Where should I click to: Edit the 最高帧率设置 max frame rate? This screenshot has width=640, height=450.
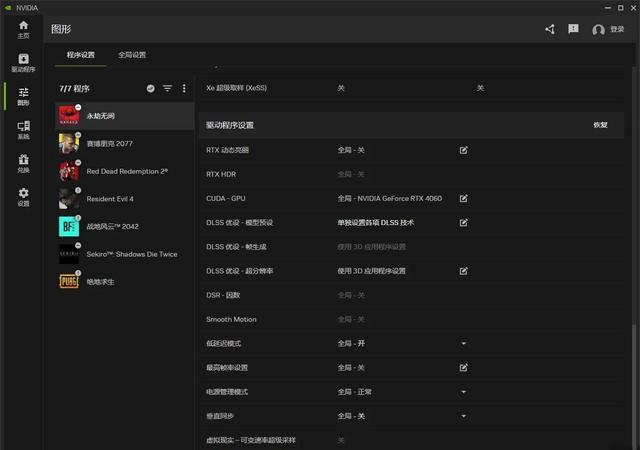(463, 368)
